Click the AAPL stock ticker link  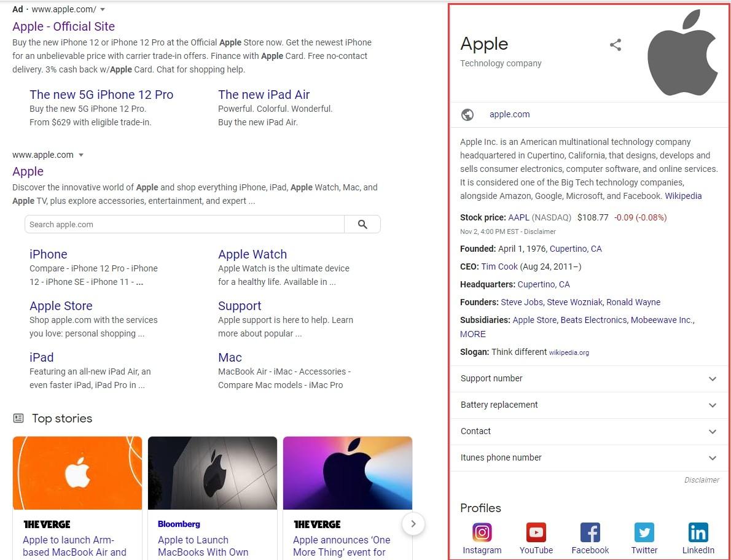[519, 217]
